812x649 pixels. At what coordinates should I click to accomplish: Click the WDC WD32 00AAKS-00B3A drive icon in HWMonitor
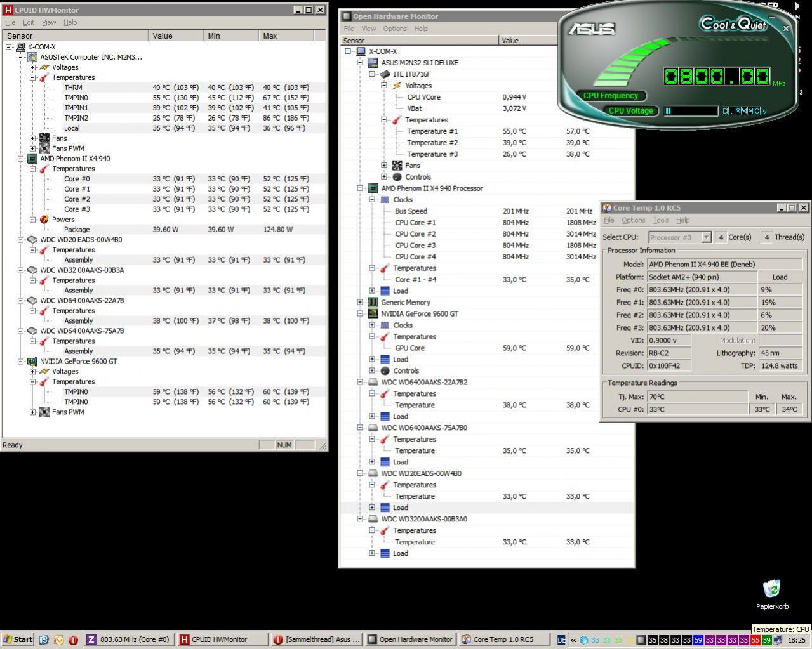32,270
